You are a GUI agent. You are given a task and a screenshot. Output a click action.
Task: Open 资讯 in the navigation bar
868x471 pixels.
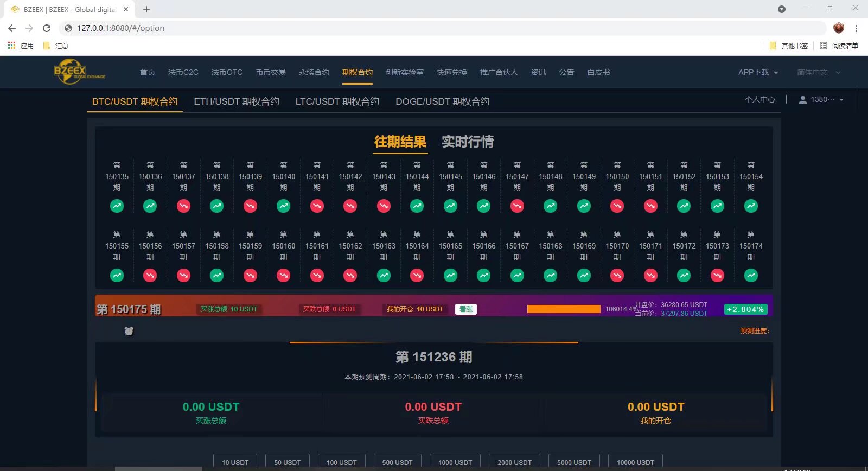[x=538, y=72]
